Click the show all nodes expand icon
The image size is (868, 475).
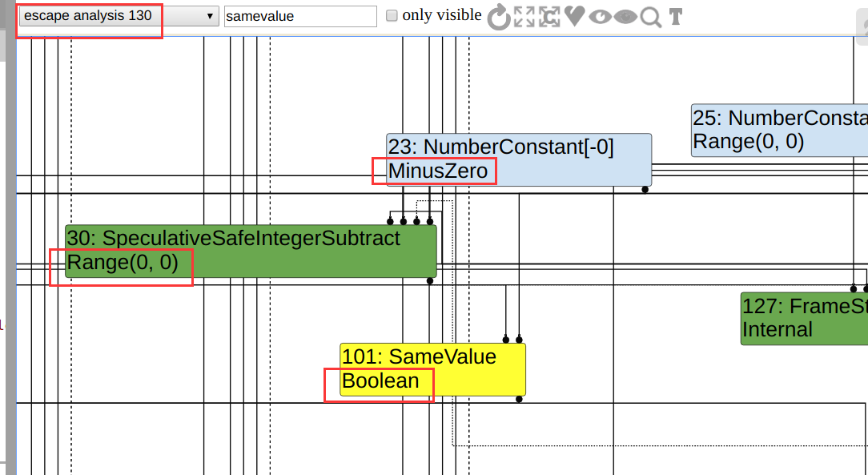click(x=524, y=17)
